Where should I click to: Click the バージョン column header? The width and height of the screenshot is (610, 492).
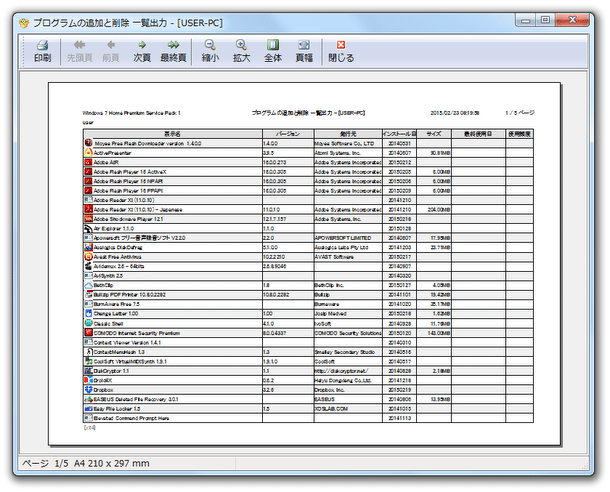tap(288, 134)
